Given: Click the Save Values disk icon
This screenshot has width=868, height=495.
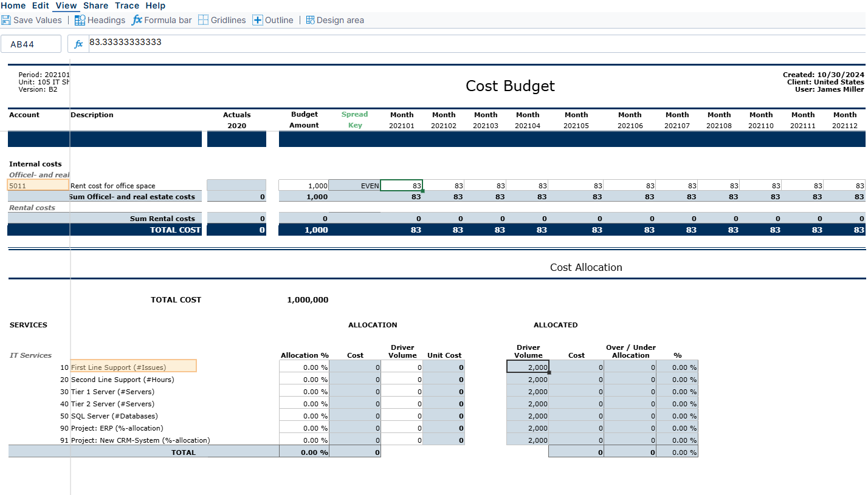Looking at the screenshot, I should click(6, 20).
